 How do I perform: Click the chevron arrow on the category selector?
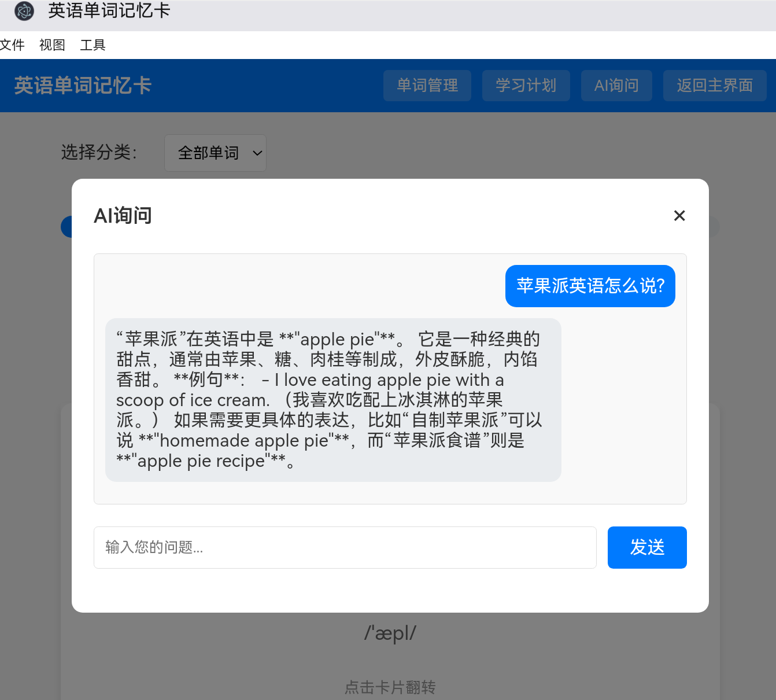pos(256,153)
